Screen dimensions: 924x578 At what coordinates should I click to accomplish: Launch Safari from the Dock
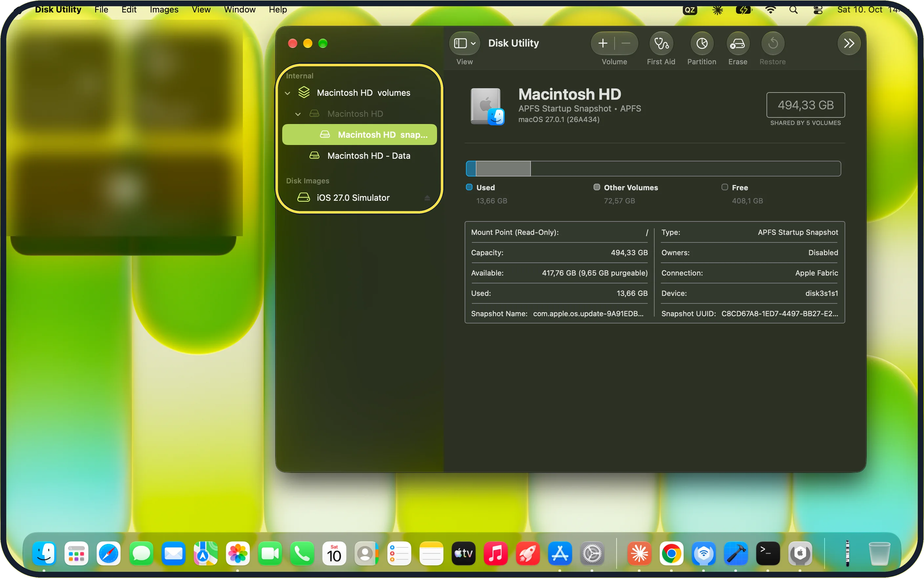(x=109, y=553)
